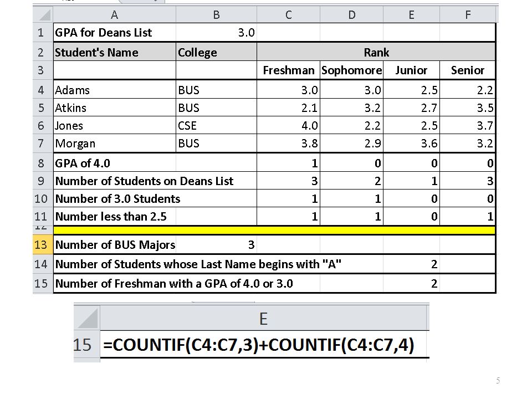This screenshot has width=532, height=399.
Task: Select column B header
Action: click(216, 14)
